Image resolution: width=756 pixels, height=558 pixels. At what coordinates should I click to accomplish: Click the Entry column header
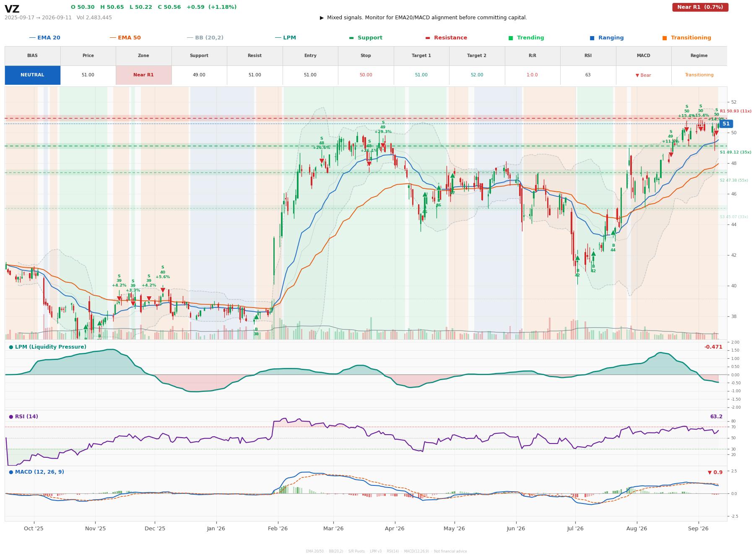pos(310,56)
